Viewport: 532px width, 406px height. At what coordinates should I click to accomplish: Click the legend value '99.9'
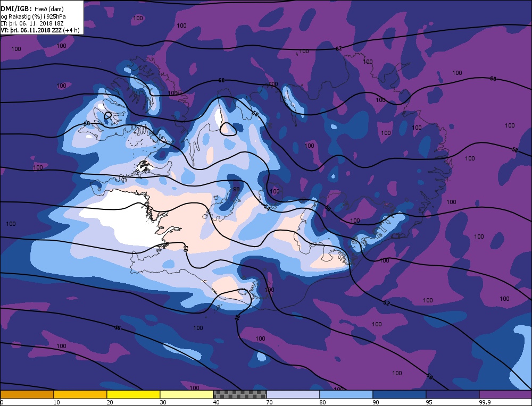(x=484, y=402)
